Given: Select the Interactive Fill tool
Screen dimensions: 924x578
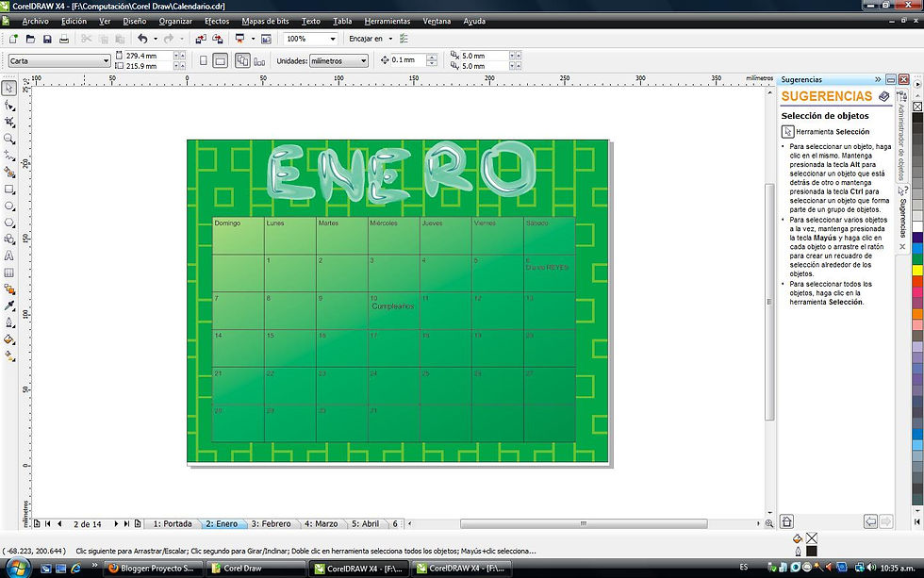Looking at the screenshot, I should (x=9, y=355).
